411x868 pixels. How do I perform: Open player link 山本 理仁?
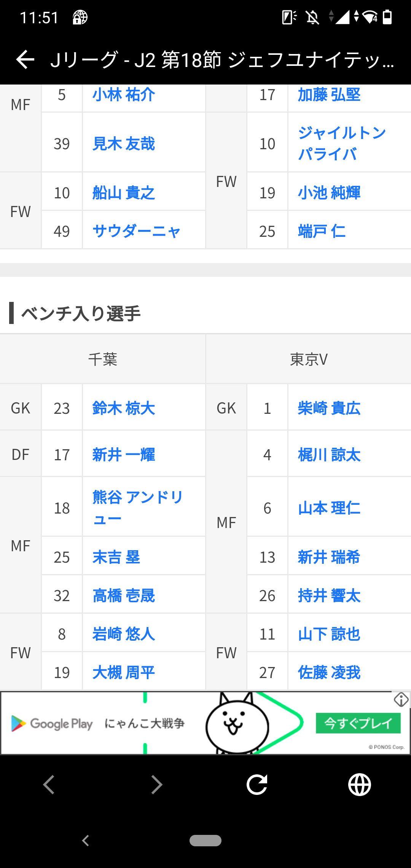329,508
